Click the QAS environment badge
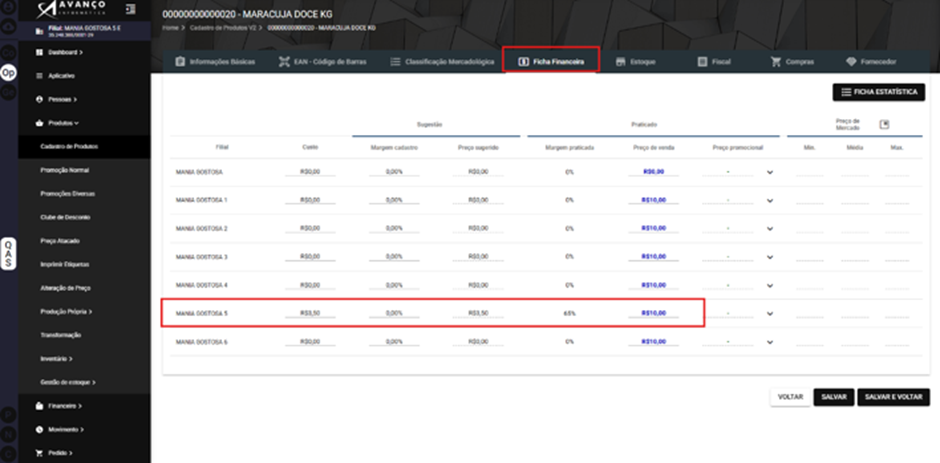The width and height of the screenshot is (940, 463). (x=8, y=254)
